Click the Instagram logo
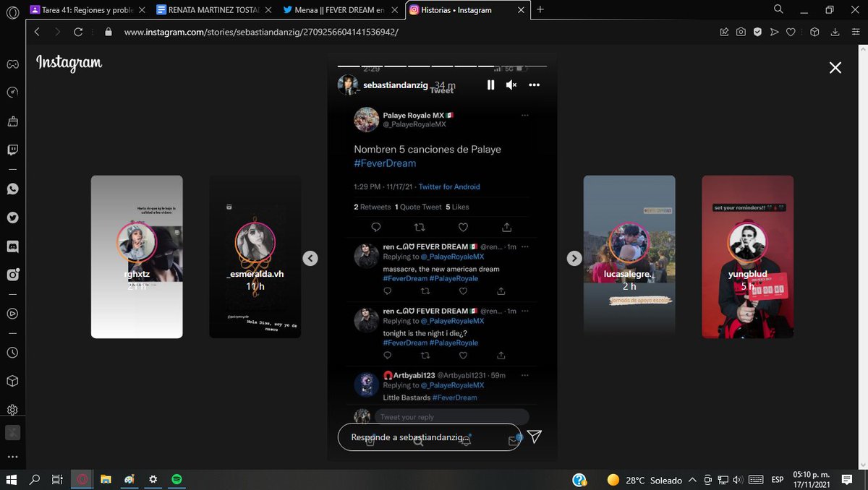868x490 pixels. click(x=69, y=64)
